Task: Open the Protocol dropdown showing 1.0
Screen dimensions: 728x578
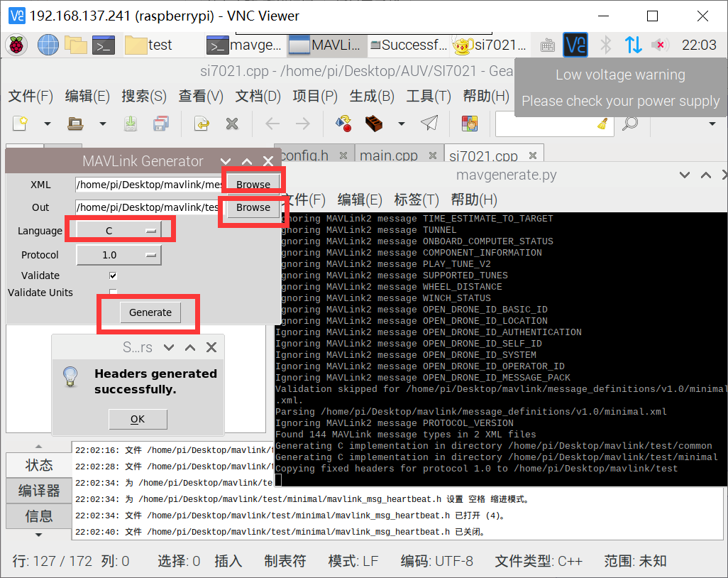Action: (x=119, y=255)
